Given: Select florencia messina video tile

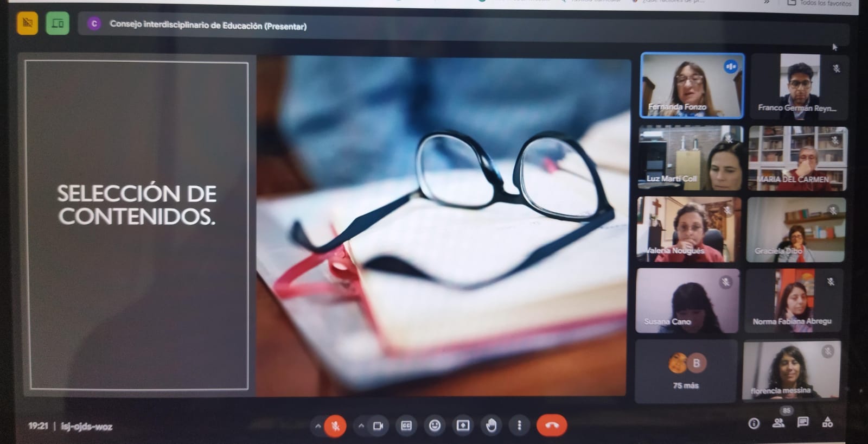Looking at the screenshot, I should pyautogui.click(x=792, y=371).
